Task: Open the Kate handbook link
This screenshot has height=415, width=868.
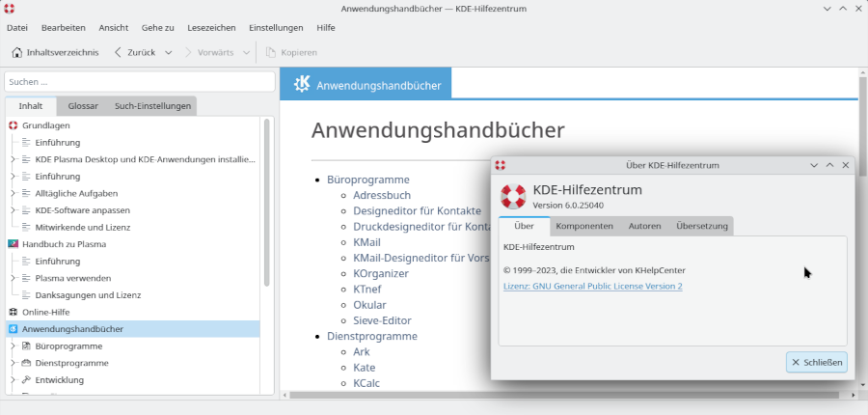Action: point(365,368)
